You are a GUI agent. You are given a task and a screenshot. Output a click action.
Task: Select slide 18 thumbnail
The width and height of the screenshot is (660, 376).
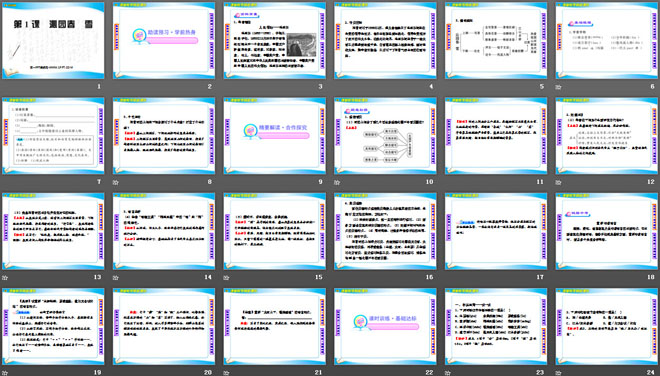[x=607, y=231]
